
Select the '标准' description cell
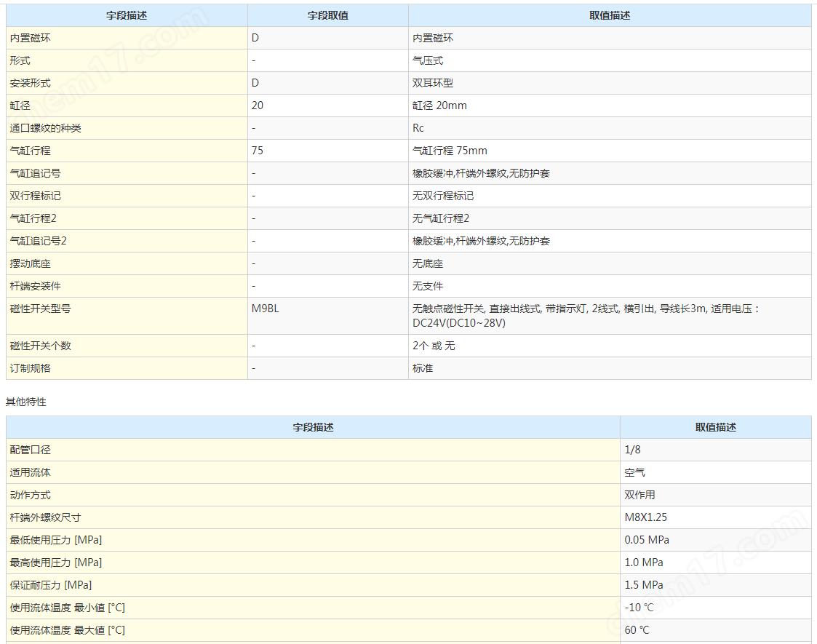pyautogui.click(x=610, y=368)
